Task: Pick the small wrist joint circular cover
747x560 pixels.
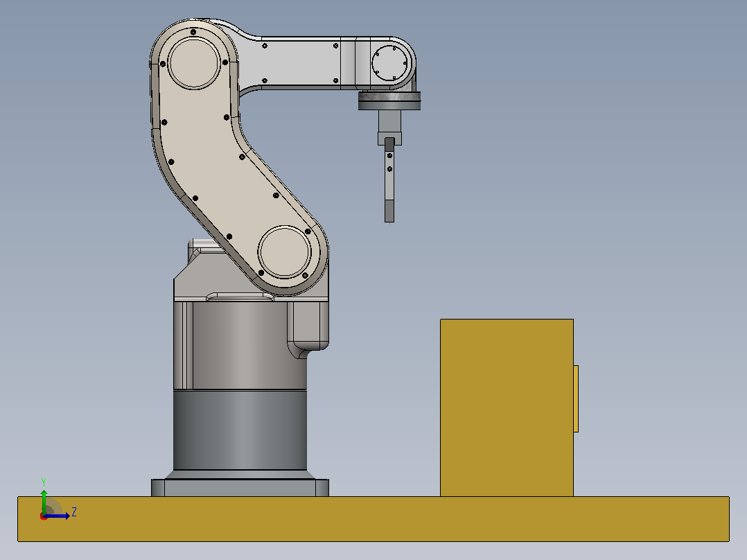Action: tap(389, 62)
